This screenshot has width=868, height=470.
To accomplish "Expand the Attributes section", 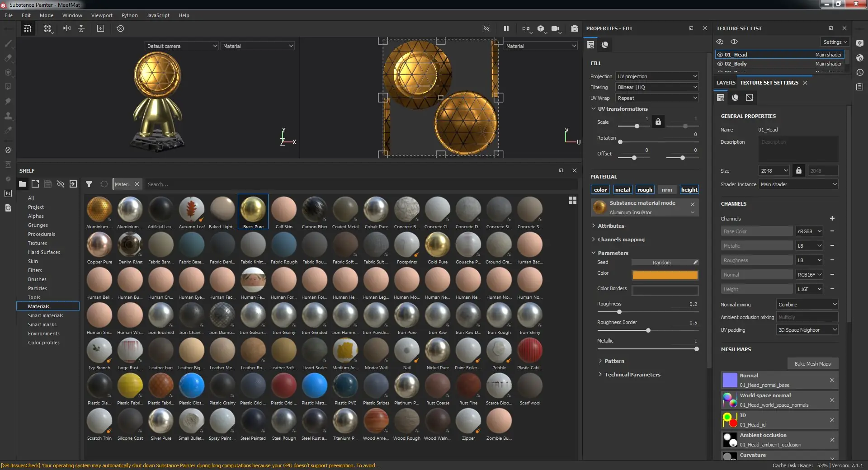I will (x=611, y=226).
